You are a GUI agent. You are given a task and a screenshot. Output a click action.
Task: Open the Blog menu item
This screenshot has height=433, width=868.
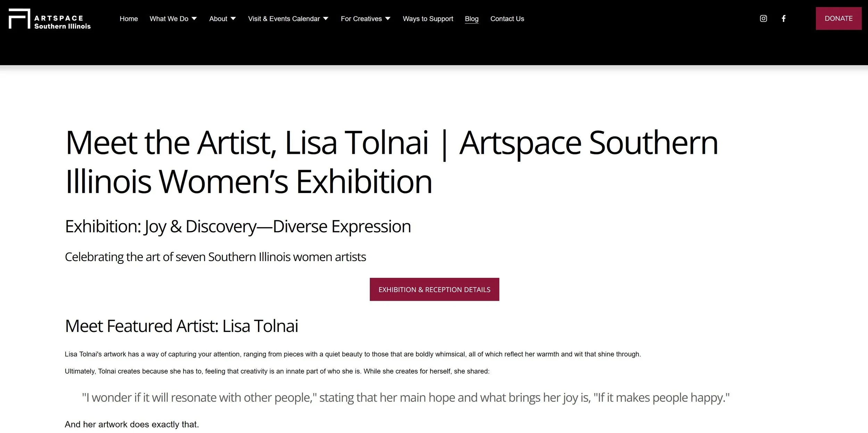pos(471,19)
